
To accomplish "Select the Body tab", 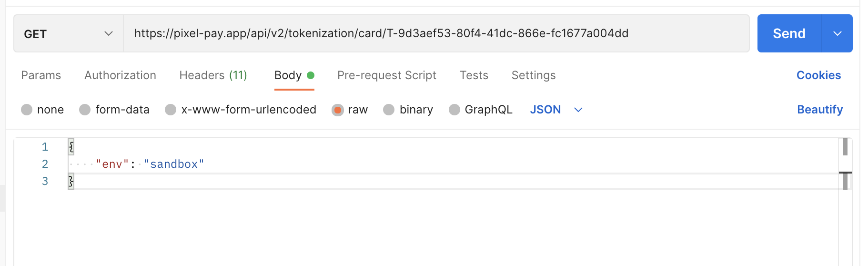I will (x=288, y=75).
